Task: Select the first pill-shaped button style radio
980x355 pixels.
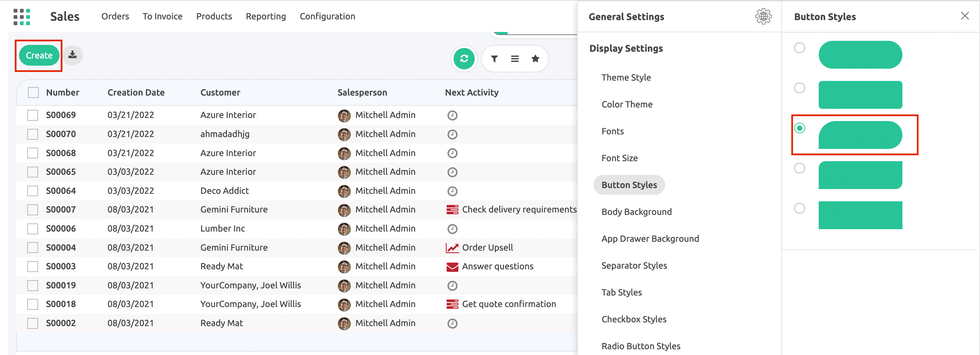Action: 799,48
